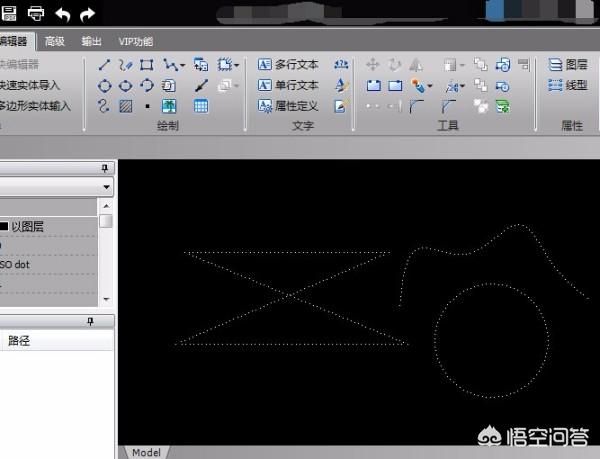This screenshot has height=459, width=600.
Task: Switch to the 高级 ribbon tab
Action: pyautogui.click(x=54, y=42)
